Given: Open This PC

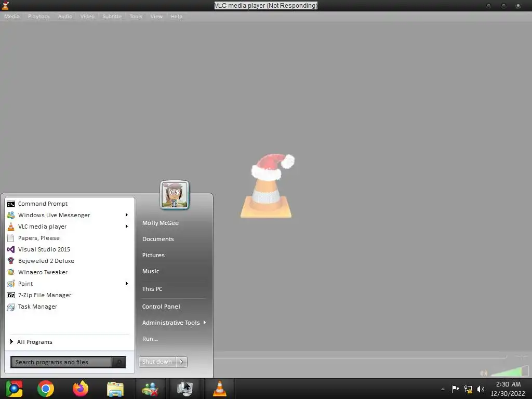Looking at the screenshot, I should tap(152, 289).
